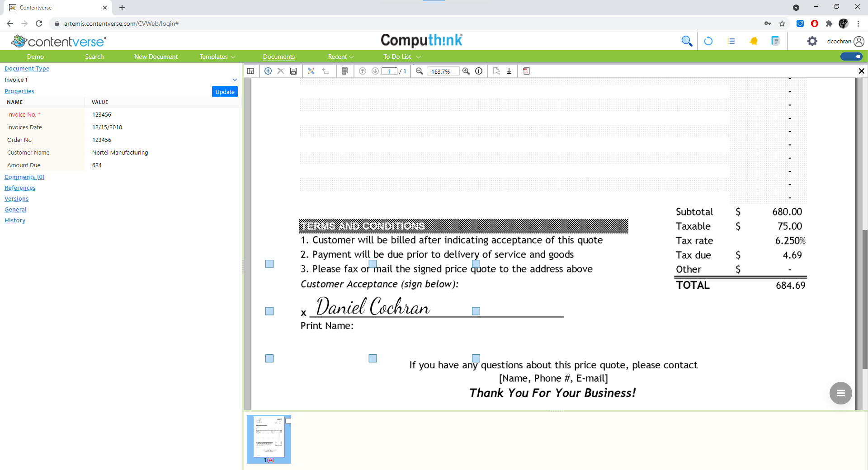Click the zoom percentage field 163.7%
This screenshot has width=868, height=470.
pyautogui.click(x=443, y=71)
